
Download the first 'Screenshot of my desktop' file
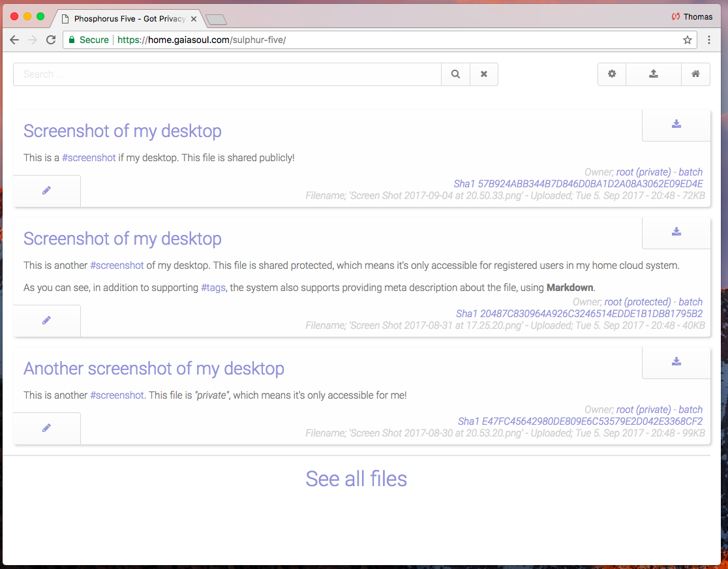[676, 125]
